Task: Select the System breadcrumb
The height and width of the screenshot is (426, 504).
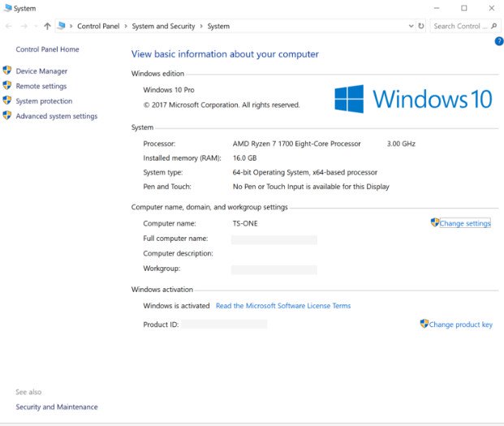Action: pyautogui.click(x=218, y=26)
